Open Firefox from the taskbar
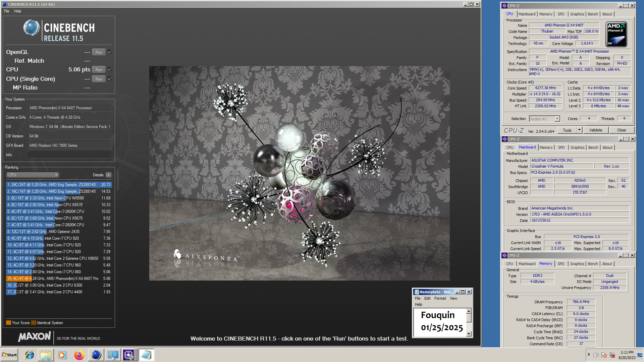644x362 pixels. 79,355
